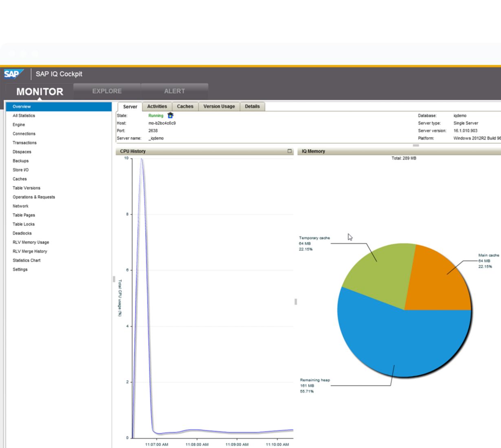Click the sidebar collapse splitter handle

[x=114, y=279]
